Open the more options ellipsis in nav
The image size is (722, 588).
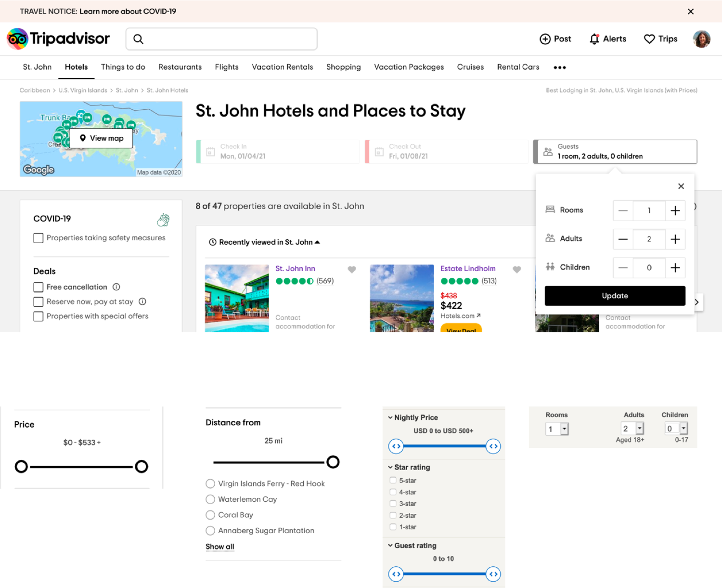click(x=559, y=67)
